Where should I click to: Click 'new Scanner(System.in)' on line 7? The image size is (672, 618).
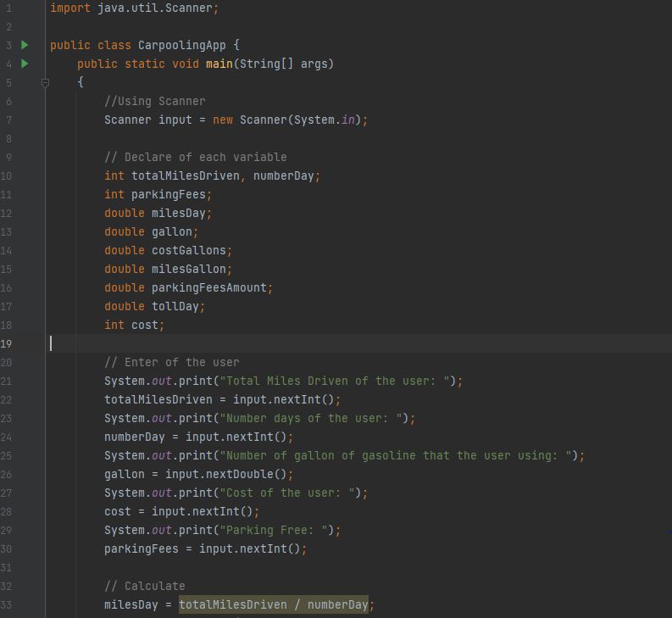pos(286,120)
